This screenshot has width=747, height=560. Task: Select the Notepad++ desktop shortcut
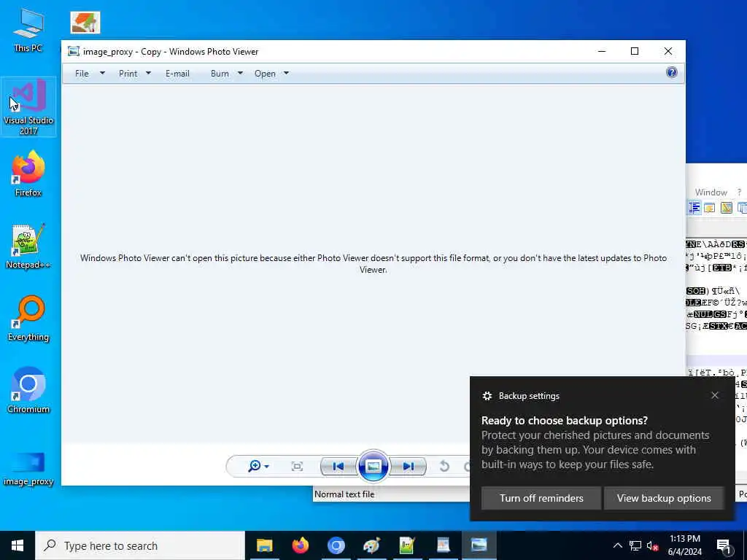[x=28, y=246]
